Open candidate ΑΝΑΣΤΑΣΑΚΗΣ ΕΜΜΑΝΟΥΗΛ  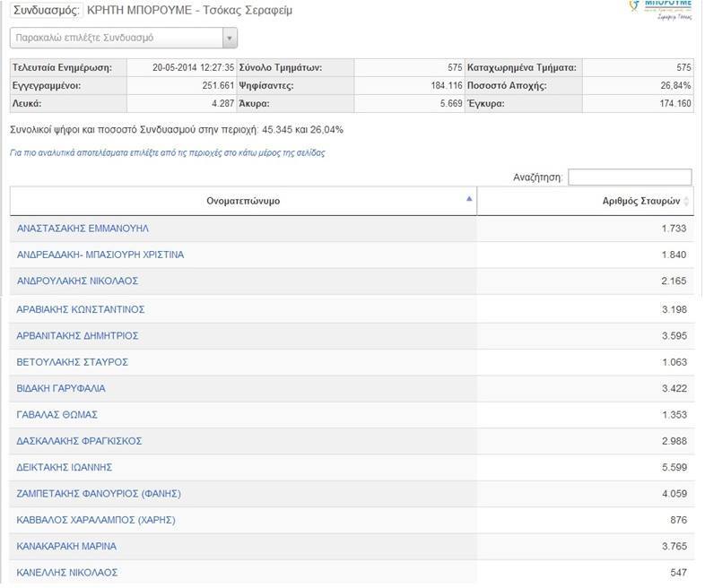[83, 229]
